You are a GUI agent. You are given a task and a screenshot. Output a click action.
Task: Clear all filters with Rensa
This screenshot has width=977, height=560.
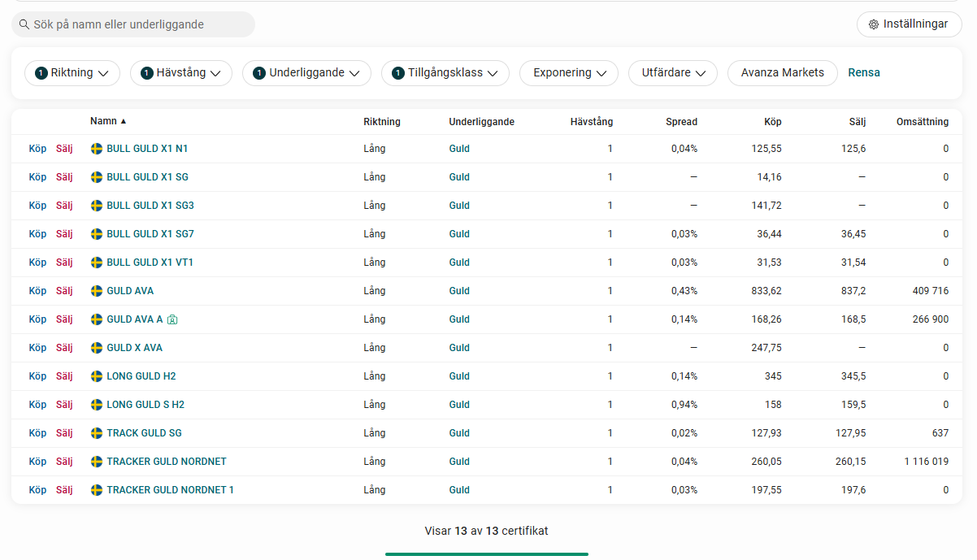click(x=863, y=73)
